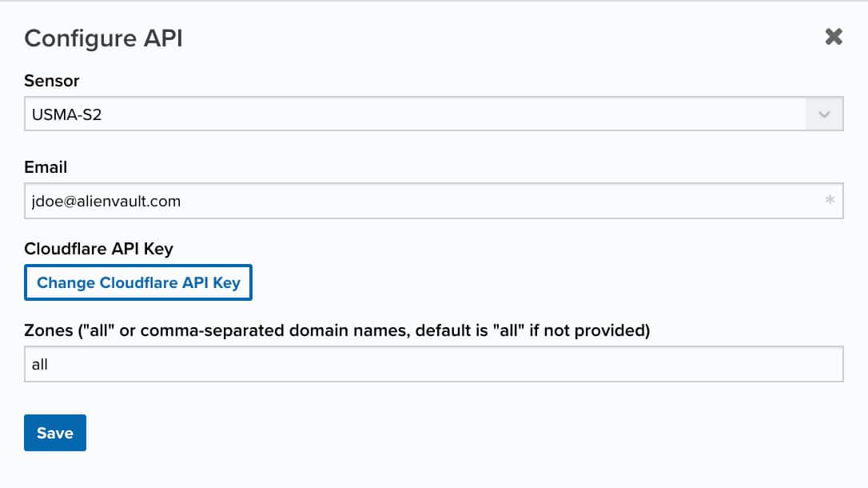Focus the Email input field

point(433,201)
